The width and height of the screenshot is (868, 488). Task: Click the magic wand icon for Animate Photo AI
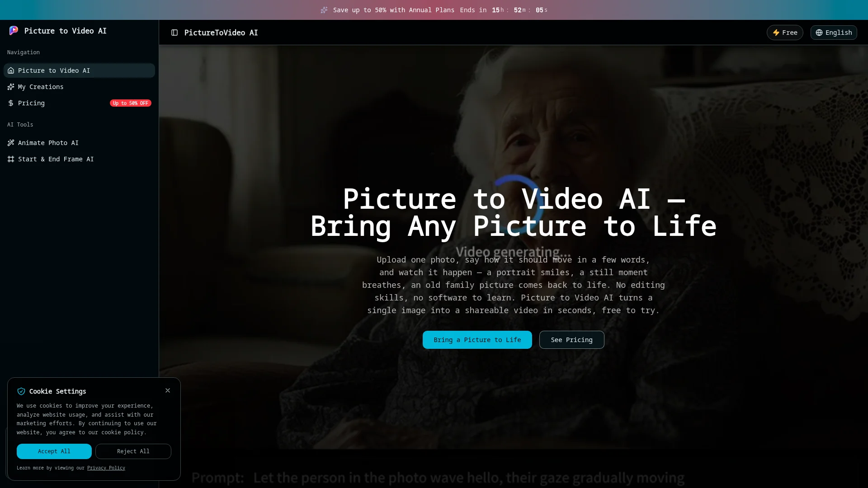point(11,143)
